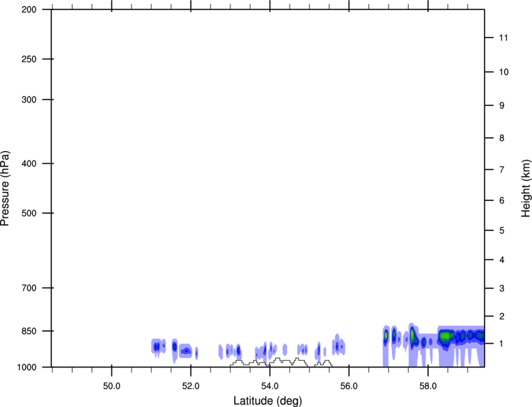The image size is (532, 407).
Task: Click height tick label 6
Action: (x=502, y=200)
